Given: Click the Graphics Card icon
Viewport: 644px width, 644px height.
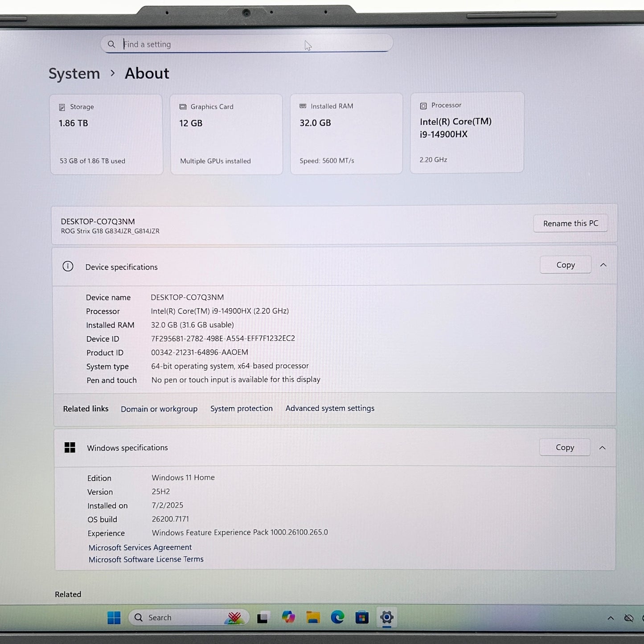Looking at the screenshot, I should click(183, 107).
